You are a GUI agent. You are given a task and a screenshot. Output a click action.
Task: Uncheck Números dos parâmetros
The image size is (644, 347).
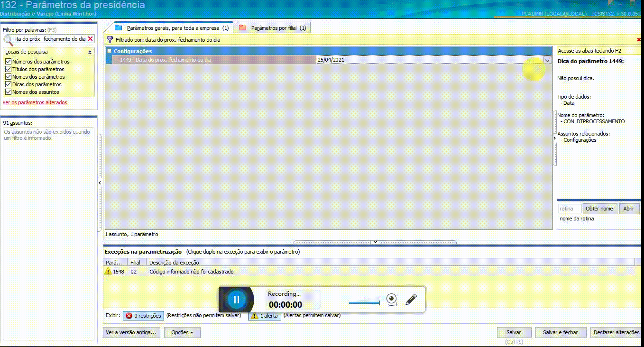point(8,62)
